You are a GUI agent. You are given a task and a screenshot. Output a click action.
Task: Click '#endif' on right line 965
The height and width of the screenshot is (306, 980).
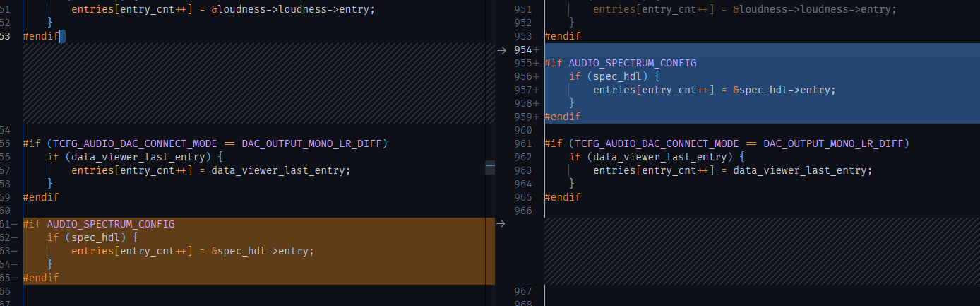coord(563,197)
